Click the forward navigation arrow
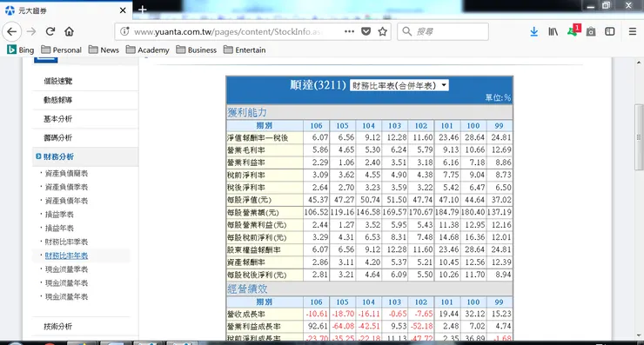The image size is (644, 345). [x=31, y=31]
